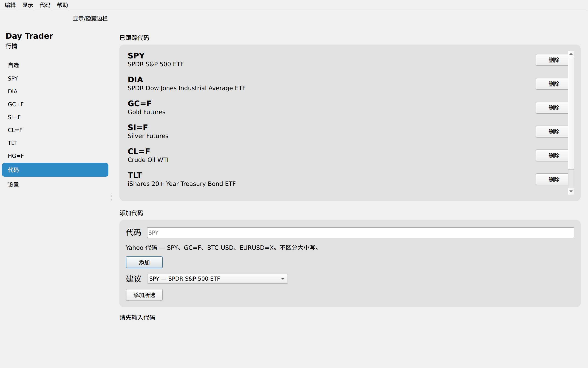
Task: Click the 请先输入代码 status message
Action: 137,318
